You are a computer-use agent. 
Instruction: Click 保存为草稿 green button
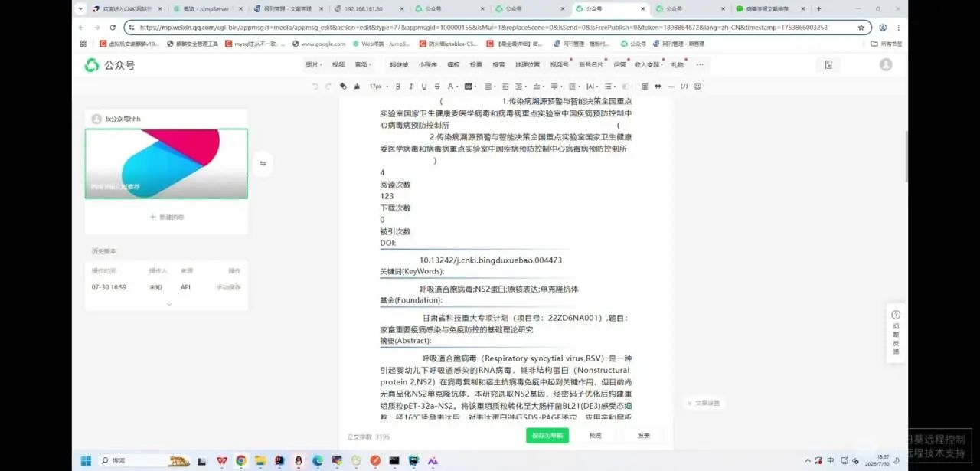click(x=547, y=436)
